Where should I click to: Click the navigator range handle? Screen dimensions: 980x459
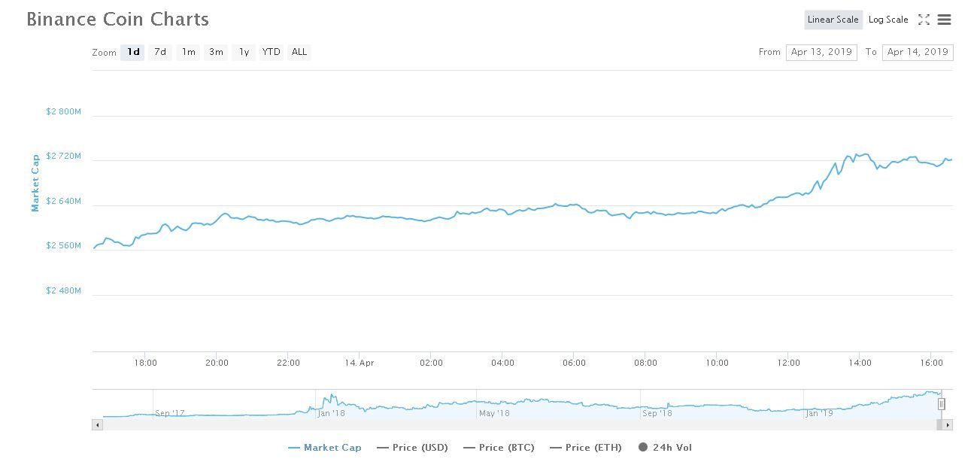[x=941, y=404]
